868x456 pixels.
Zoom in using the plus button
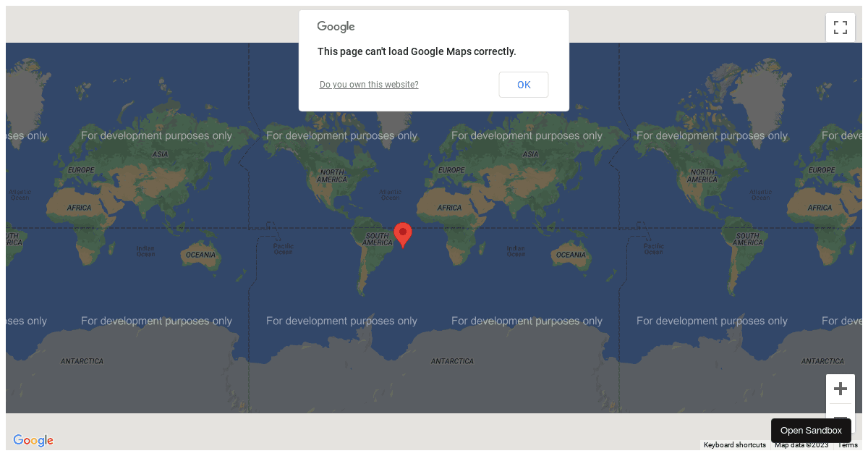(841, 389)
